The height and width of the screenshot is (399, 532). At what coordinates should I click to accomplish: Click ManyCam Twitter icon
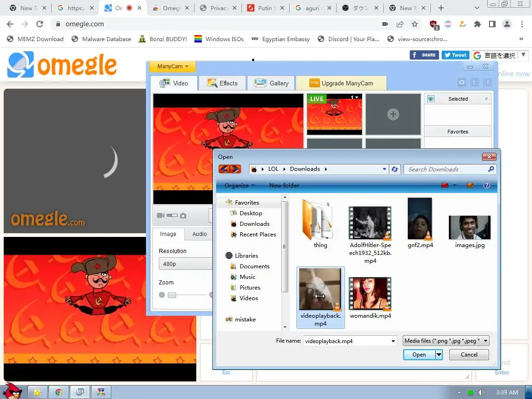click(x=475, y=82)
